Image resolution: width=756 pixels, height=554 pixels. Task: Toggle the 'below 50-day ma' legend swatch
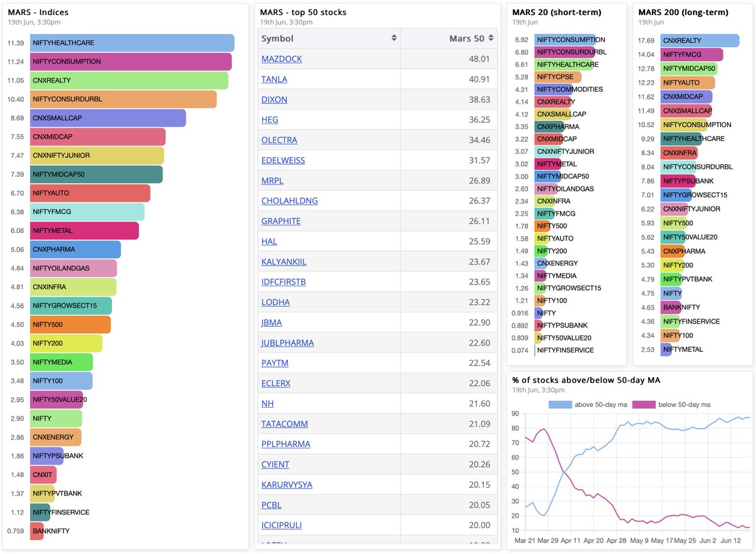click(644, 404)
